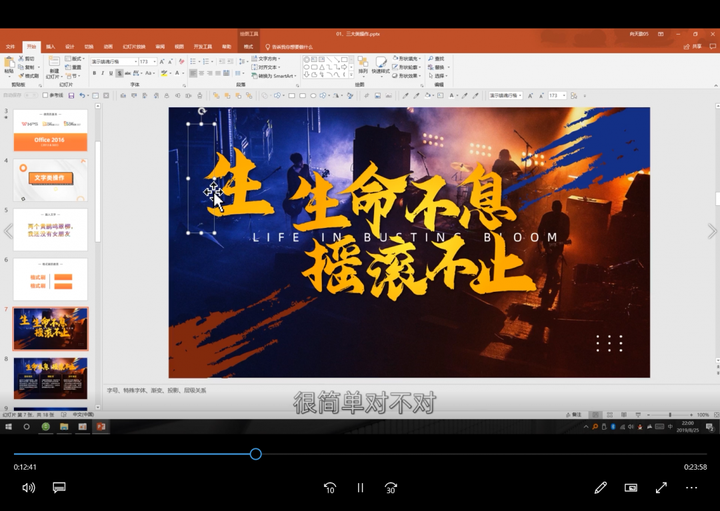
Task: Click the collapse ribbon arrow
Action: (715, 85)
